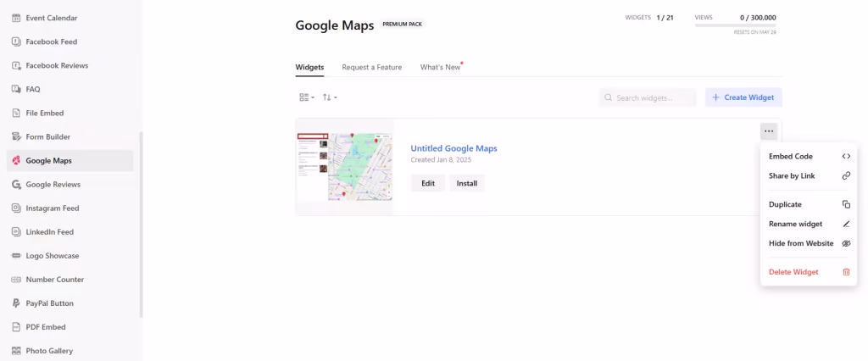Click the Install button
The image size is (868, 361).
click(x=467, y=183)
